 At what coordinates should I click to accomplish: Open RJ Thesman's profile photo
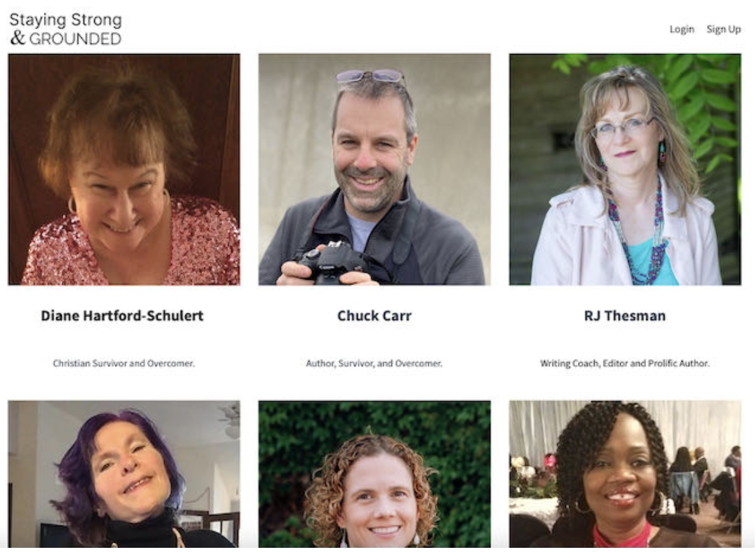[x=625, y=169]
